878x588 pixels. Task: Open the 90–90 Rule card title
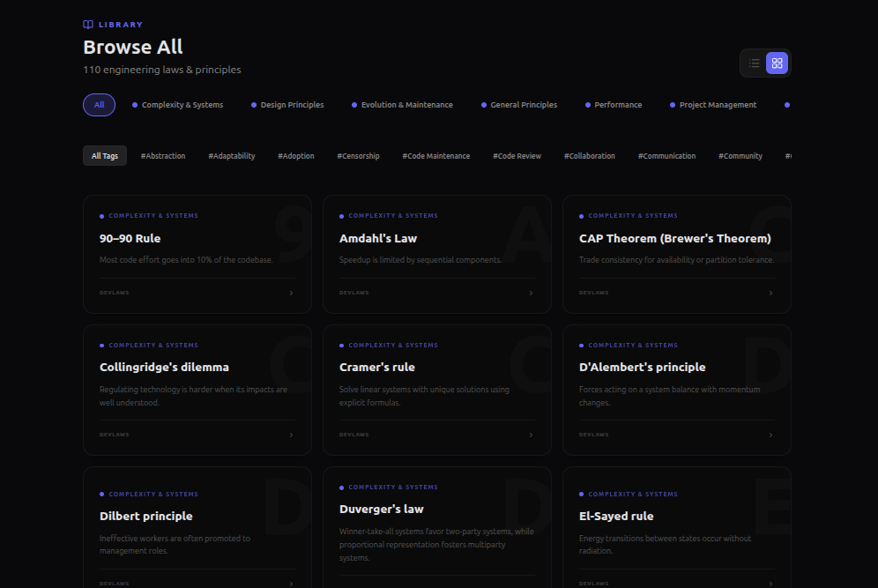click(x=130, y=239)
